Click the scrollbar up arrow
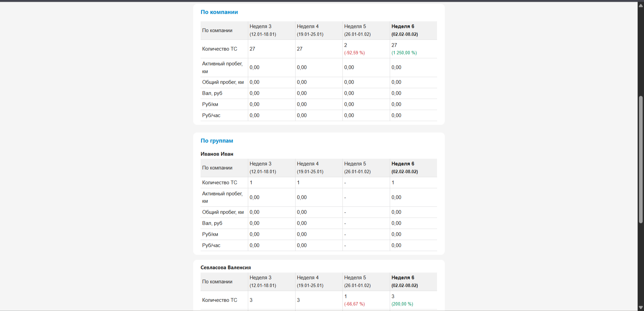Screen dimensions: 644x311 (641, 5)
